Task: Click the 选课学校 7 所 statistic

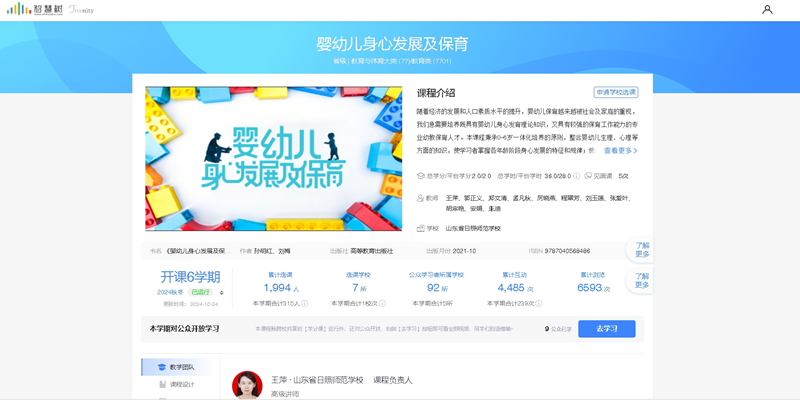Action: pyautogui.click(x=358, y=288)
